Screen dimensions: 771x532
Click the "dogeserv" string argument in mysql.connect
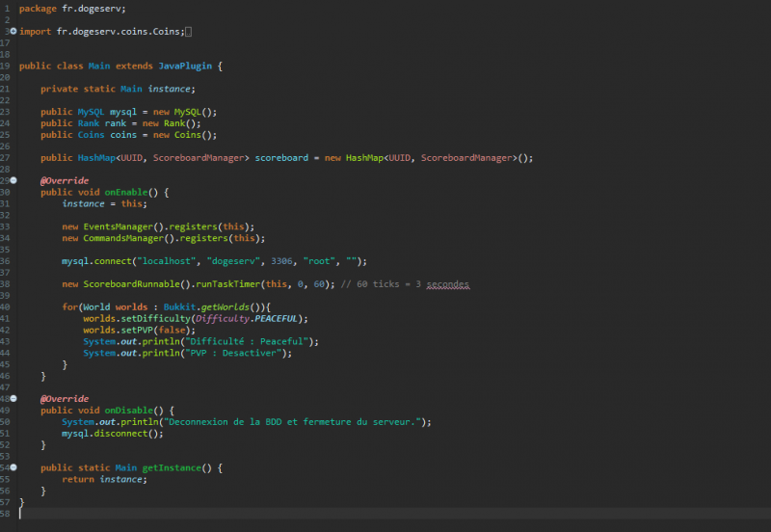point(233,261)
